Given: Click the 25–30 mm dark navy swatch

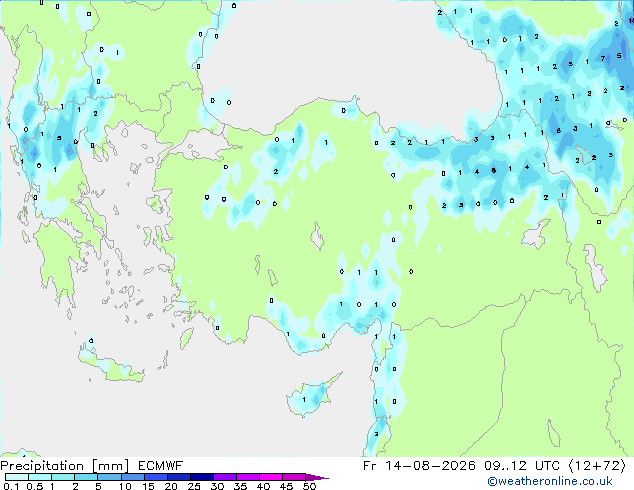Looking at the screenshot, I should tap(202, 477).
